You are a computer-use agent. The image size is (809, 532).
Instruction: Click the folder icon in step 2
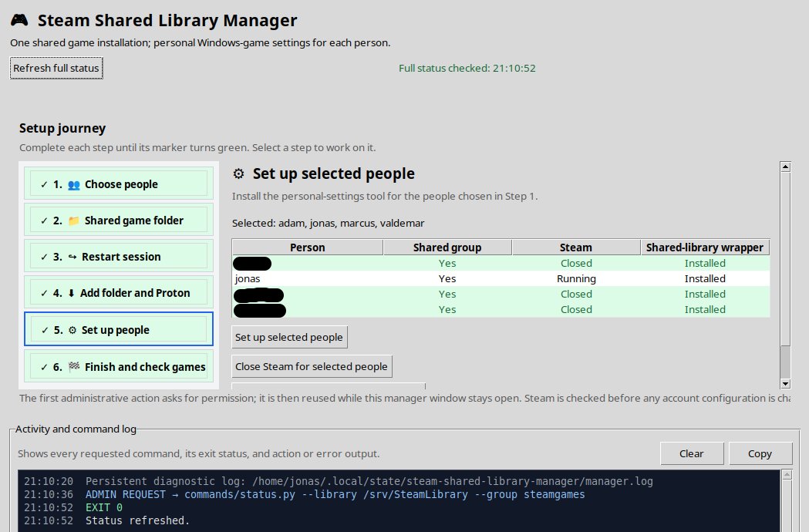pyautogui.click(x=74, y=221)
